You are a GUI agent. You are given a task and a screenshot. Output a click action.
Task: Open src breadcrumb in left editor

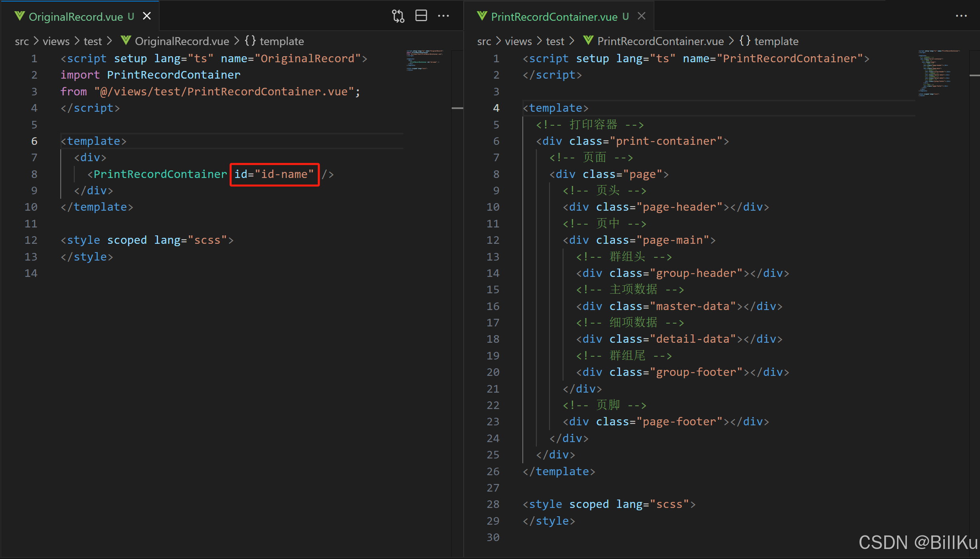[x=22, y=41]
